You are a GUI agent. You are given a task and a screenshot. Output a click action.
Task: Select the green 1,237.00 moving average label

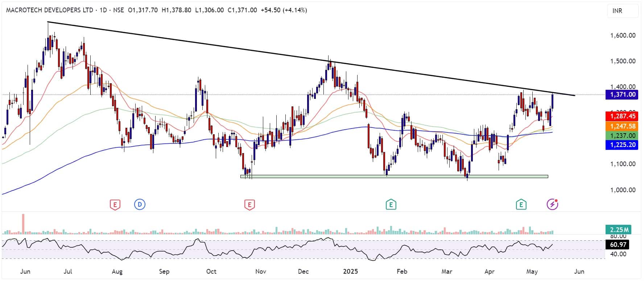click(x=622, y=136)
